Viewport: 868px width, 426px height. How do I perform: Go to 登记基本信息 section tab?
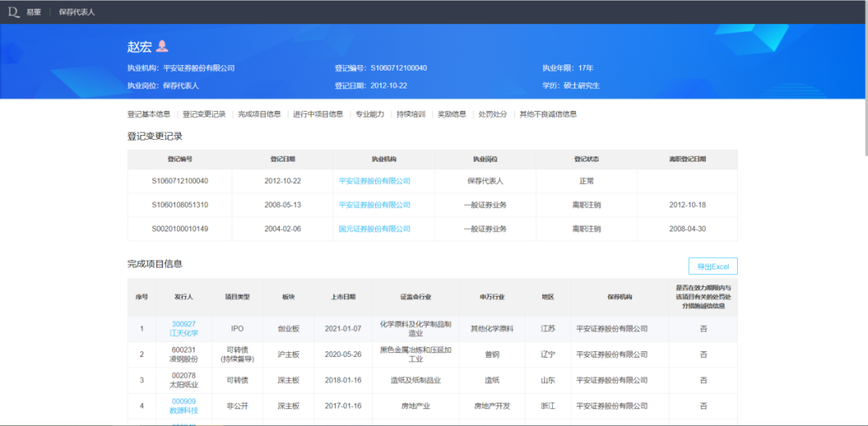149,114
